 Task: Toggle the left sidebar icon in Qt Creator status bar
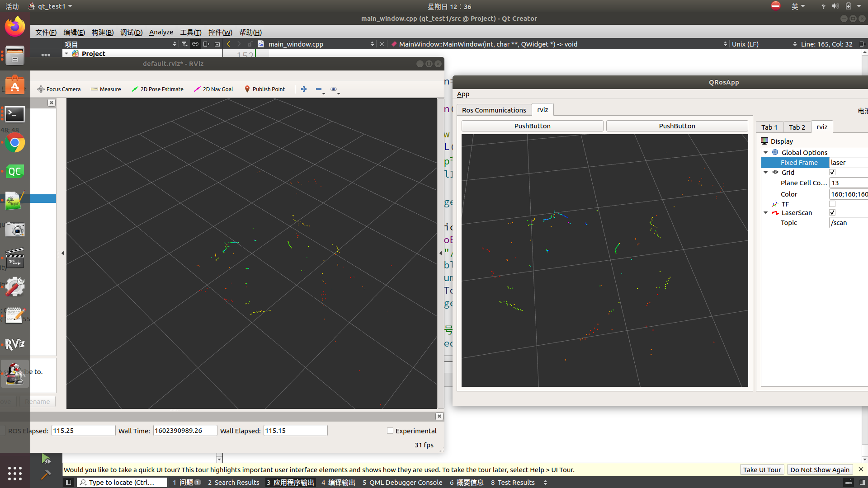click(x=69, y=482)
